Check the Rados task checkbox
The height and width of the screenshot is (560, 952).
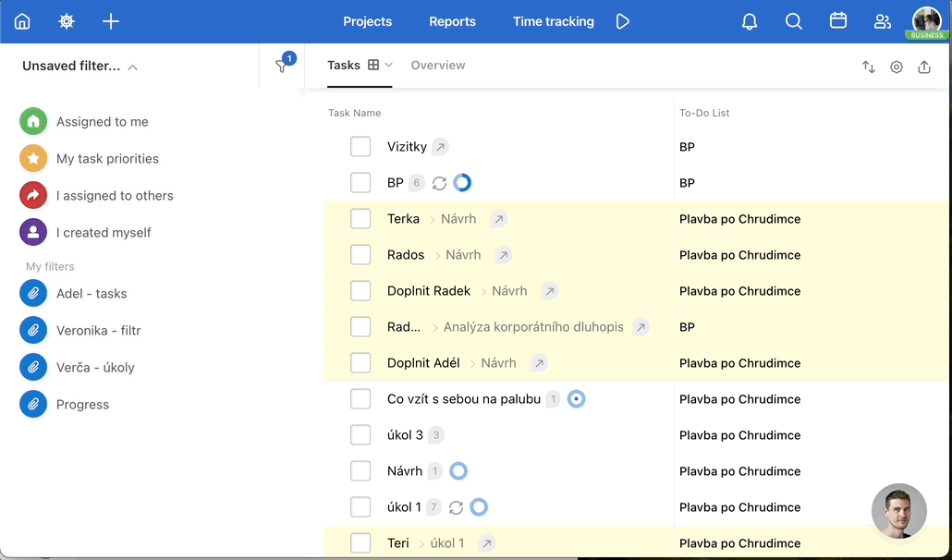(x=360, y=255)
